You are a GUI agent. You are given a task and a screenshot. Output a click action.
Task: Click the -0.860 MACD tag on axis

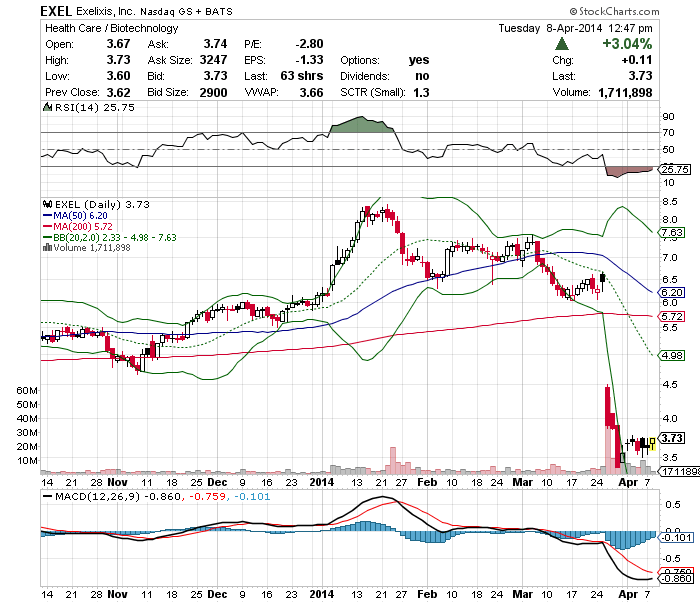point(678,578)
